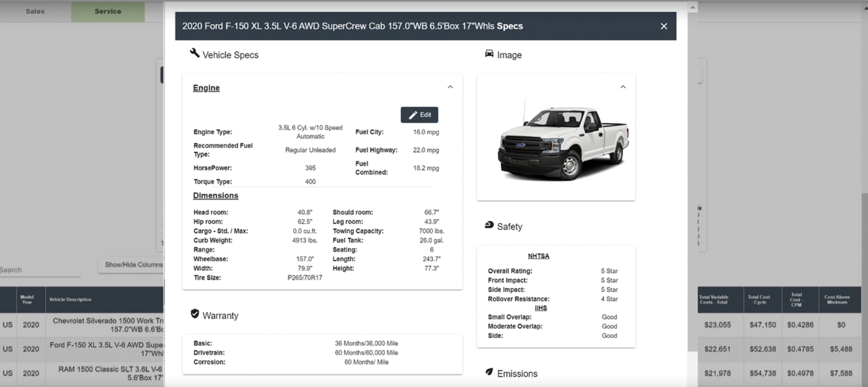This screenshot has width=868, height=387.
Task: Click the NHTSA heading in Safety
Action: pyautogui.click(x=539, y=256)
